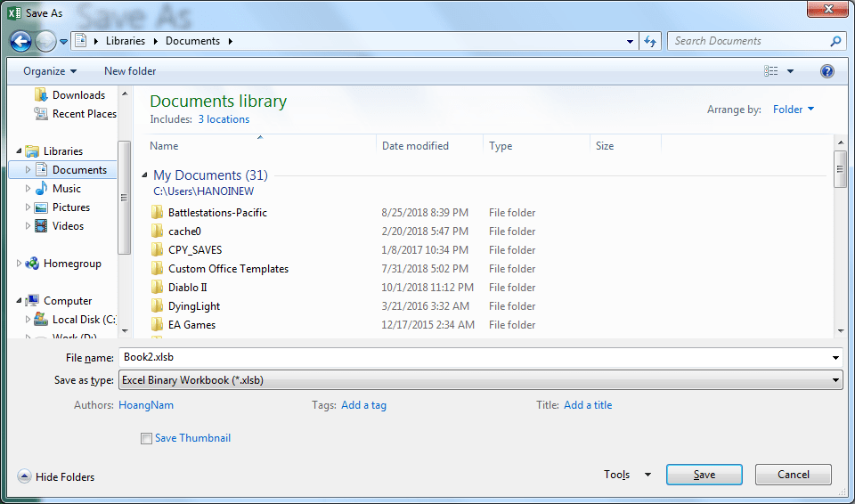855x504 pixels.
Task: Click Libraries in the address path
Action: [126, 41]
